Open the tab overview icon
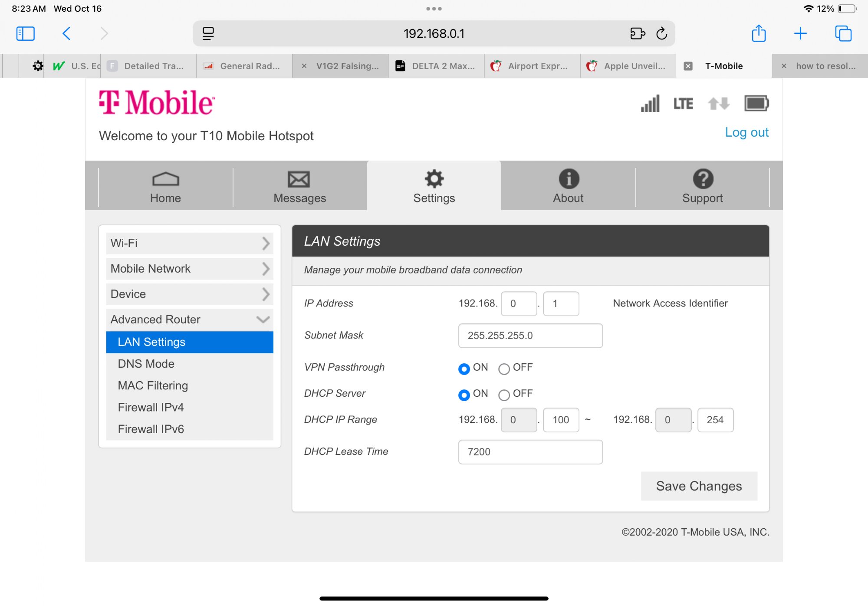Viewport: 868px width, 606px height. 843,33
